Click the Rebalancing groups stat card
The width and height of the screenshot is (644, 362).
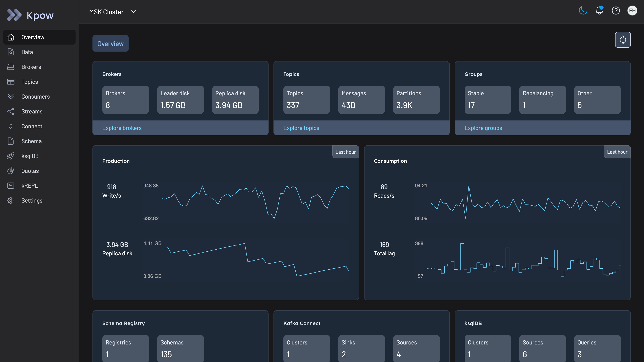[542, 100]
